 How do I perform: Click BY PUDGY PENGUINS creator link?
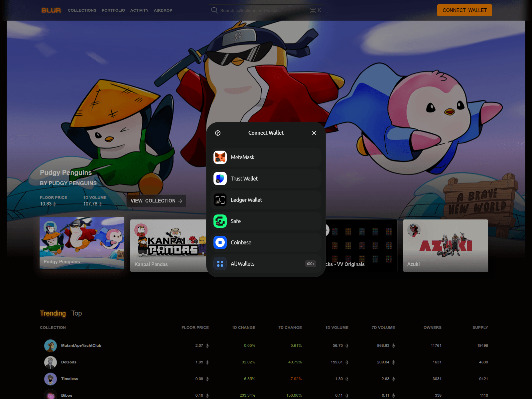(x=68, y=183)
